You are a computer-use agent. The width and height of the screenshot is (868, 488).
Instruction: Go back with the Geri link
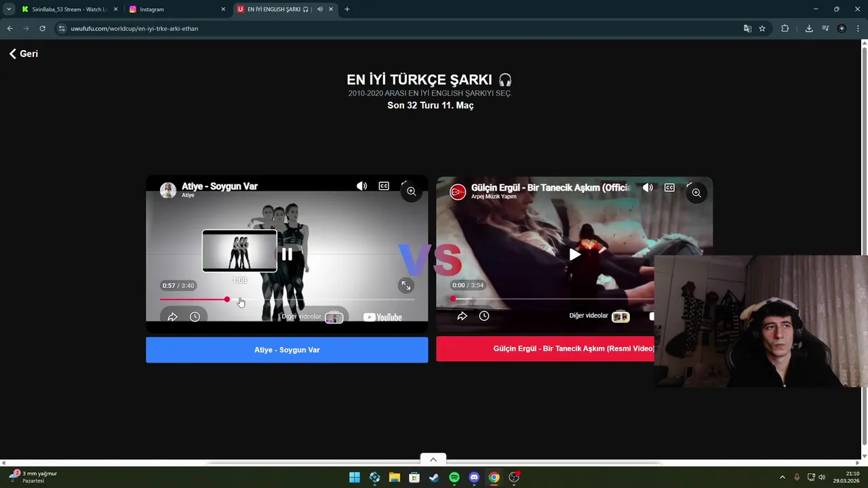point(24,54)
